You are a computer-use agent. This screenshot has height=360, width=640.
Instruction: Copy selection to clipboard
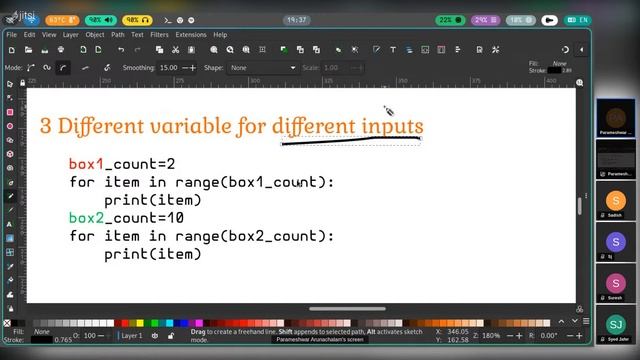tap(159, 50)
